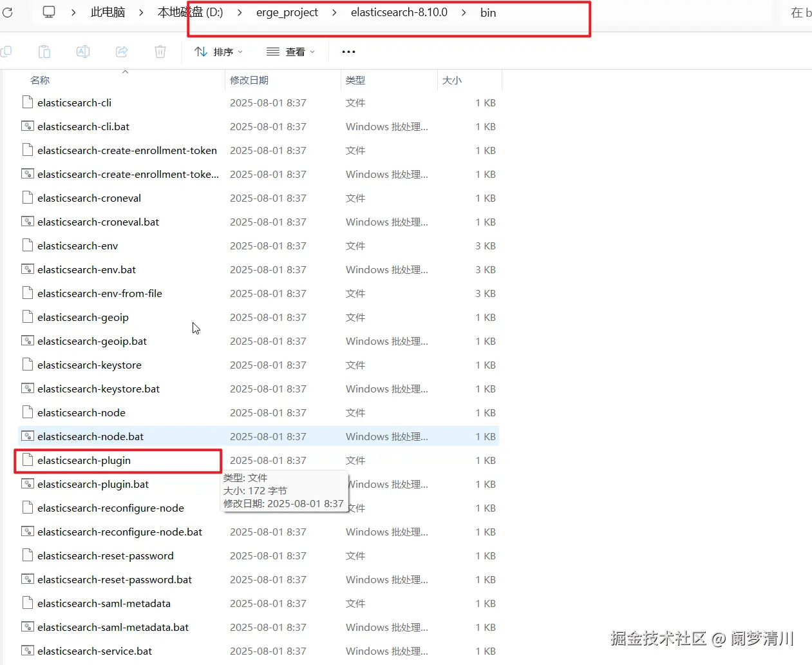Image resolution: width=812 pixels, height=665 pixels.
Task: Click 3 KB size of elasticsearch-env.bat
Action: pyautogui.click(x=486, y=269)
